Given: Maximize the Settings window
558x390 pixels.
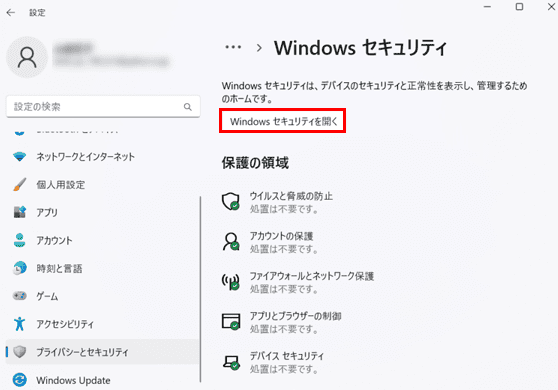Looking at the screenshot, I should point(520,7).
